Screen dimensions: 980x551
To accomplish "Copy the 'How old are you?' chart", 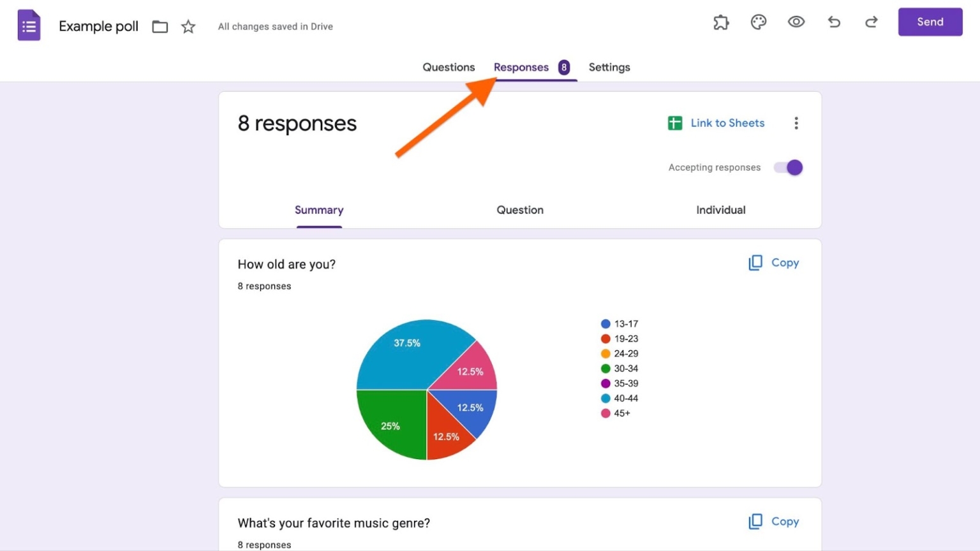I will (773, 262).
